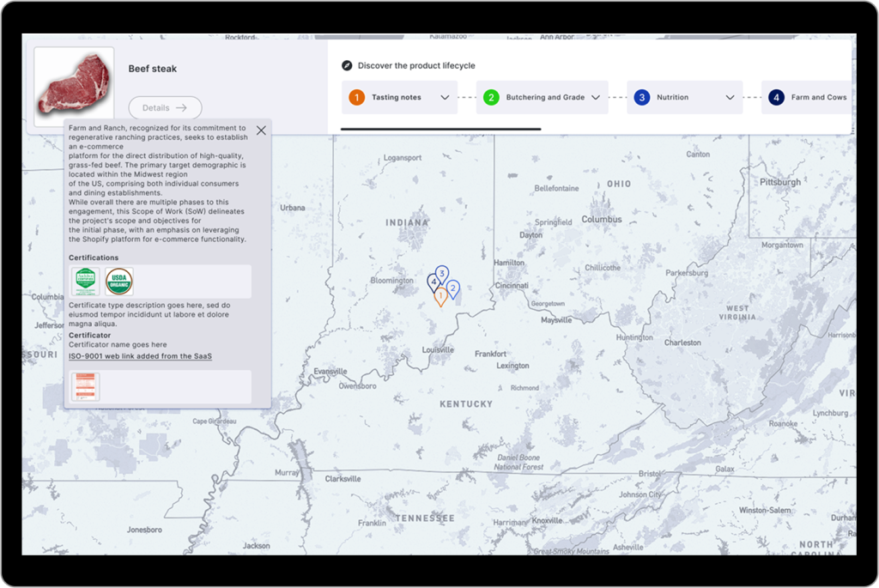Viewport: 879px width, 588px height.
Task: Click the TENNESSEE state label
Action: (x=425, y=518)
